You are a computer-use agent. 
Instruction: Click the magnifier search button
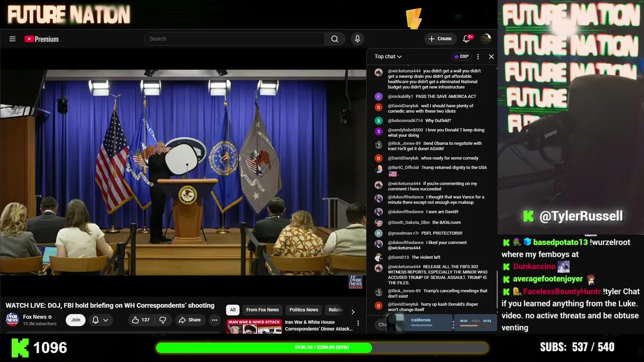pos(335,39)
